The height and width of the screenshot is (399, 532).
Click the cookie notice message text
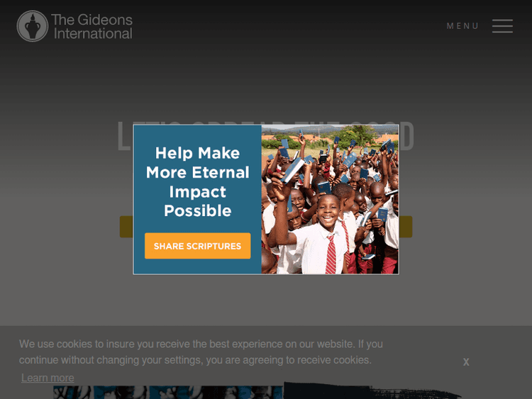[x=201, y=352]
